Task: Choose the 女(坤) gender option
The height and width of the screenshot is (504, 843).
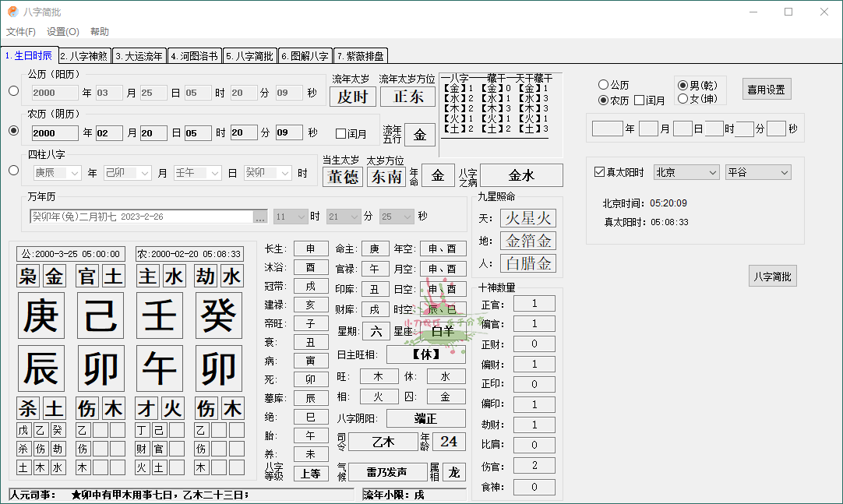Action: point(683,99)
